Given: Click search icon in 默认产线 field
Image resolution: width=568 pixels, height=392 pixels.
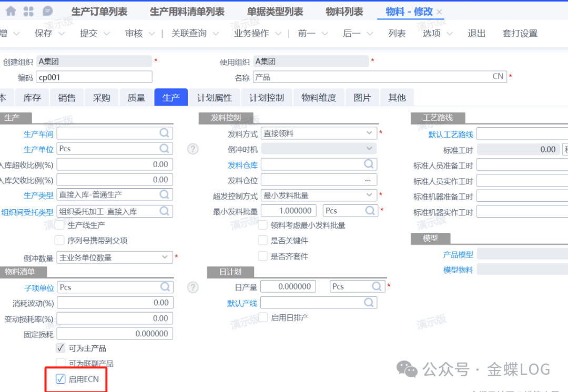Looking at the screenshot, I should (370, 303).
